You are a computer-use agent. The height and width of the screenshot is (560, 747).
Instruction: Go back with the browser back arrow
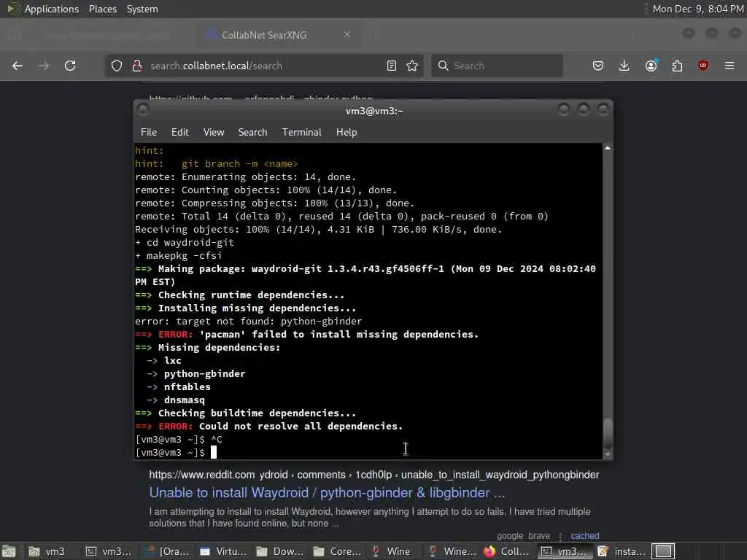pos(18,66)
